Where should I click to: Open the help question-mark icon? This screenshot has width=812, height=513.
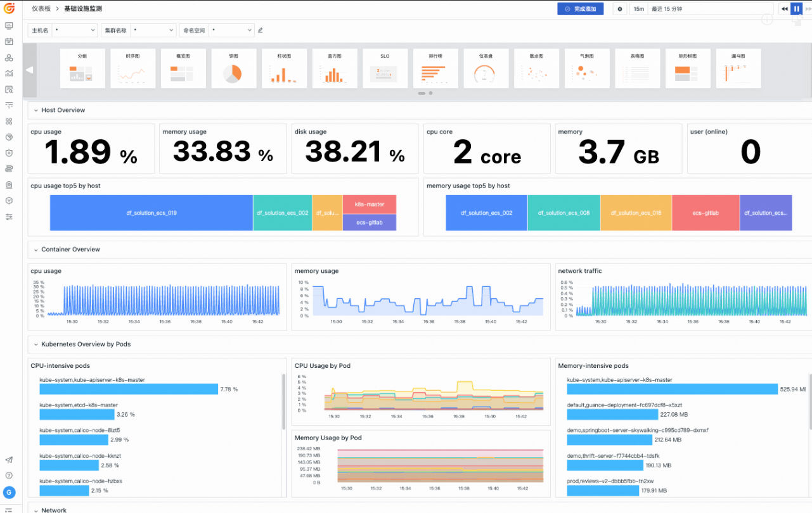(x=9, y=475)
